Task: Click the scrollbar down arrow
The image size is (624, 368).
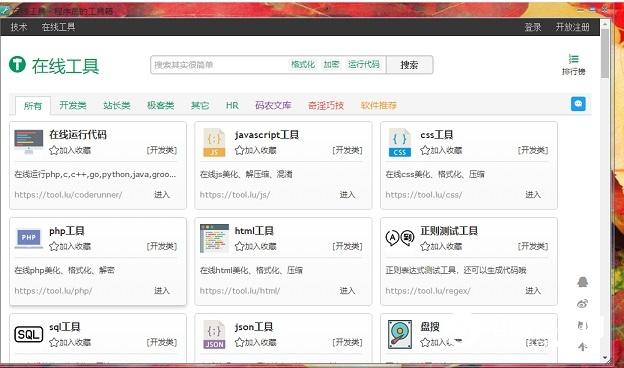Action: point(605,358)
